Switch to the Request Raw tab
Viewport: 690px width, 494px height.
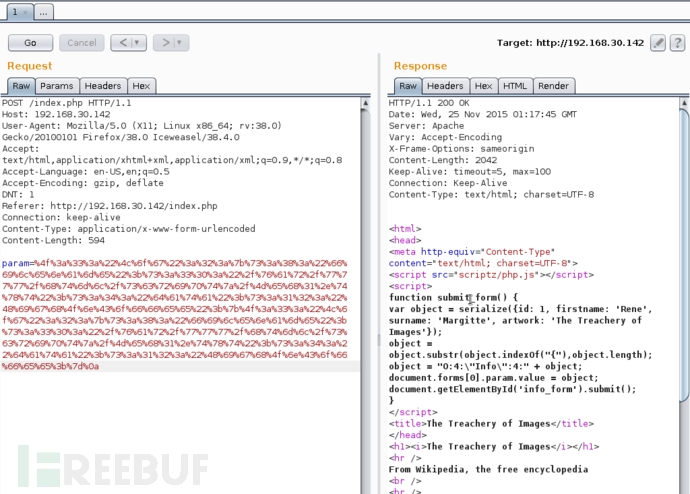[21, 86]
